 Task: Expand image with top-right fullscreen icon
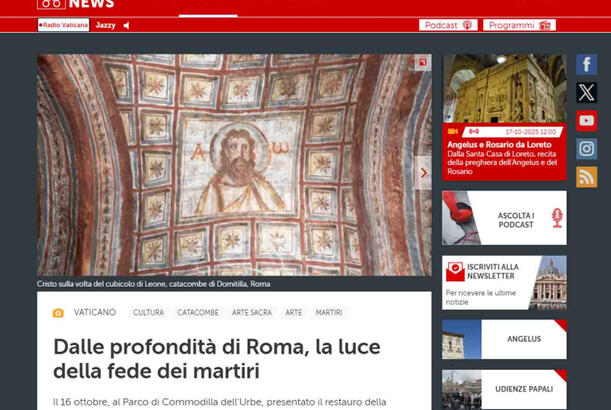click(x=422, y=63)
